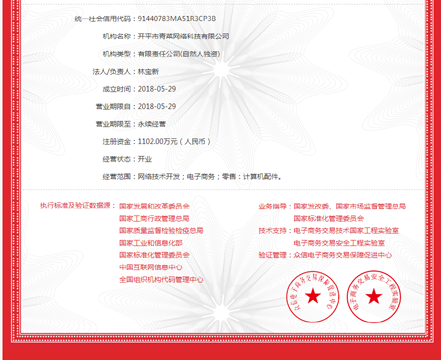
Task: Click 电子商务交易技术国家工程实验室 under 技术支持
Action: click(346, 231)
